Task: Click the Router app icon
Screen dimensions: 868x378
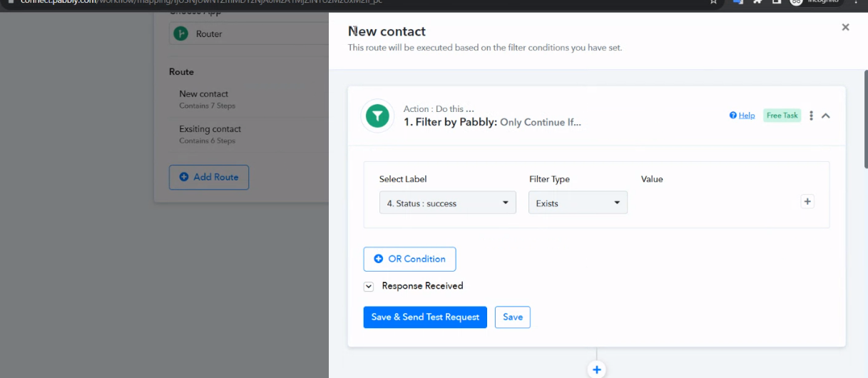Action: point(181,34)
